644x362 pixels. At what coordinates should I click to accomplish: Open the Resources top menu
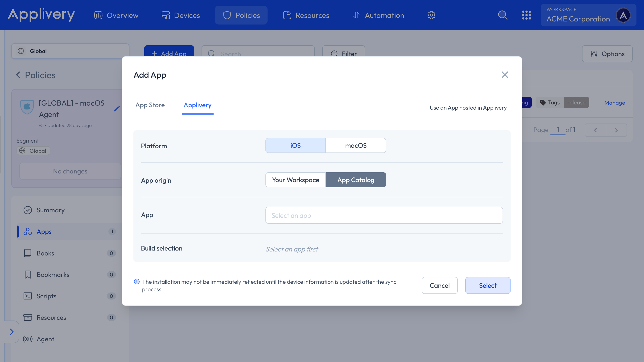tap(306, 15)
